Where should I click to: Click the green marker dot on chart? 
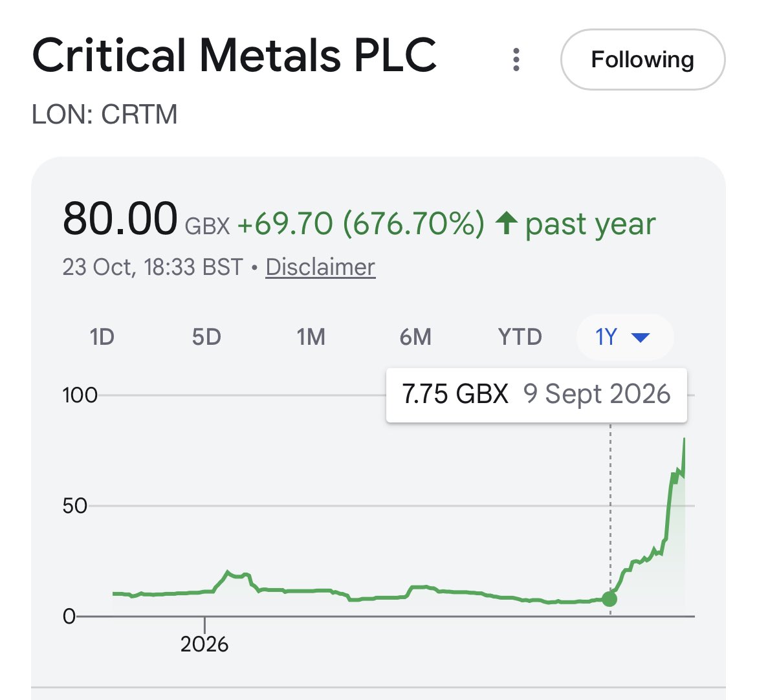pos(609,598)
